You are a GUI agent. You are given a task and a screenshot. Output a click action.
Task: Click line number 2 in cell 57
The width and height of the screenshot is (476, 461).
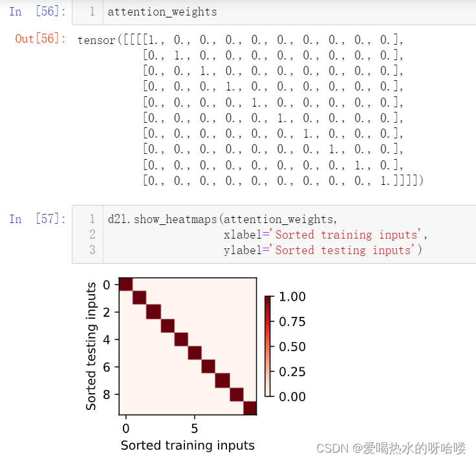[x=92, y=234]
